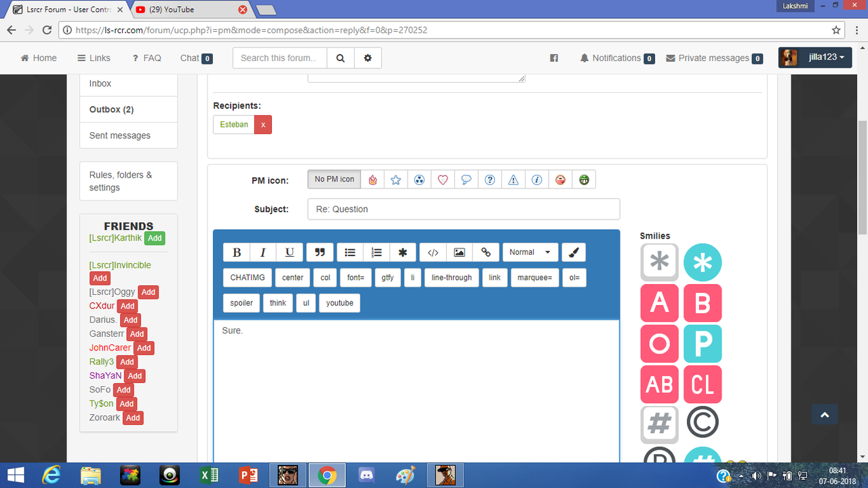Open Notifications bell menu
The width and height of the screenshot is (868, 488).
[x=616, y=58]
